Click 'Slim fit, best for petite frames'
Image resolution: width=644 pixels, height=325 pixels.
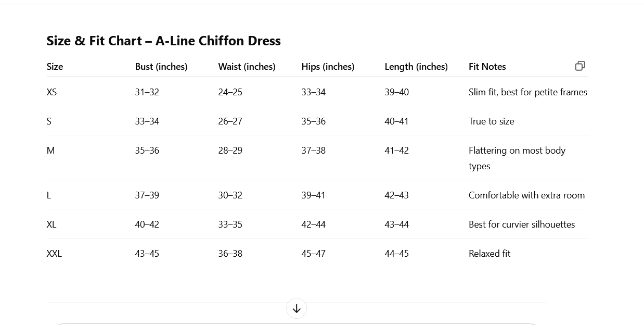(527, 92)
